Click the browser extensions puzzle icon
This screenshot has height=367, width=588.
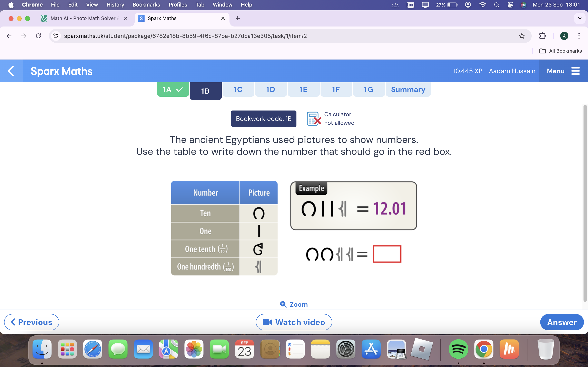[542, 36]
